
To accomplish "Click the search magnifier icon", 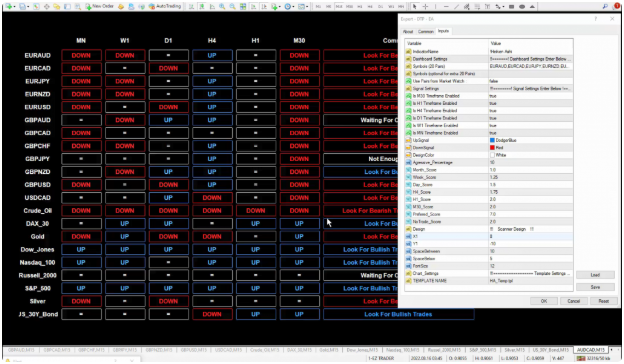I will (x=605, y=6).
